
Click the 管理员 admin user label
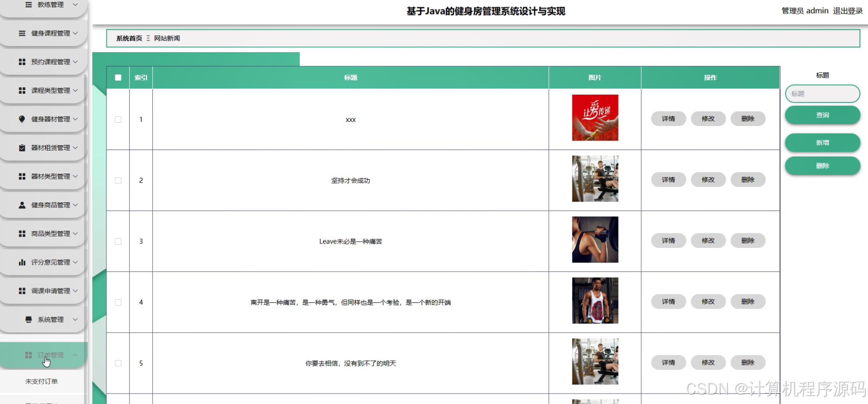tap(805, 11)
